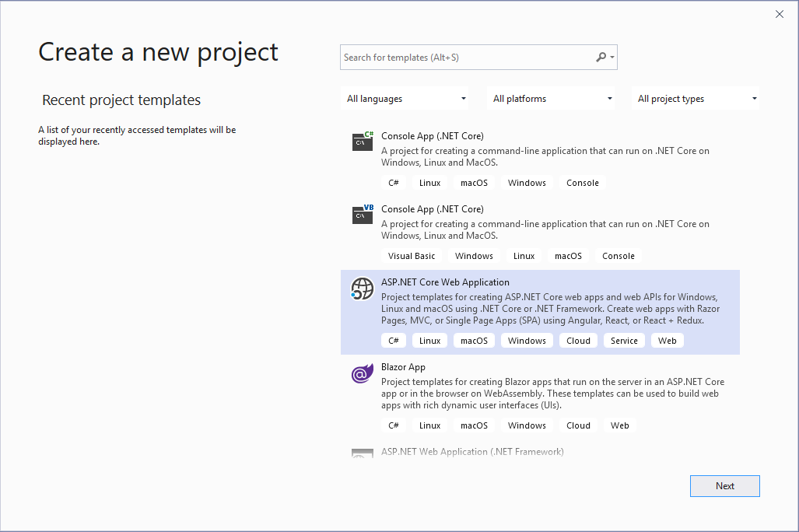This screenshot has width=799, height=532.
Task: Select the Service tag on the highlighted template
Action: (624, 340)
